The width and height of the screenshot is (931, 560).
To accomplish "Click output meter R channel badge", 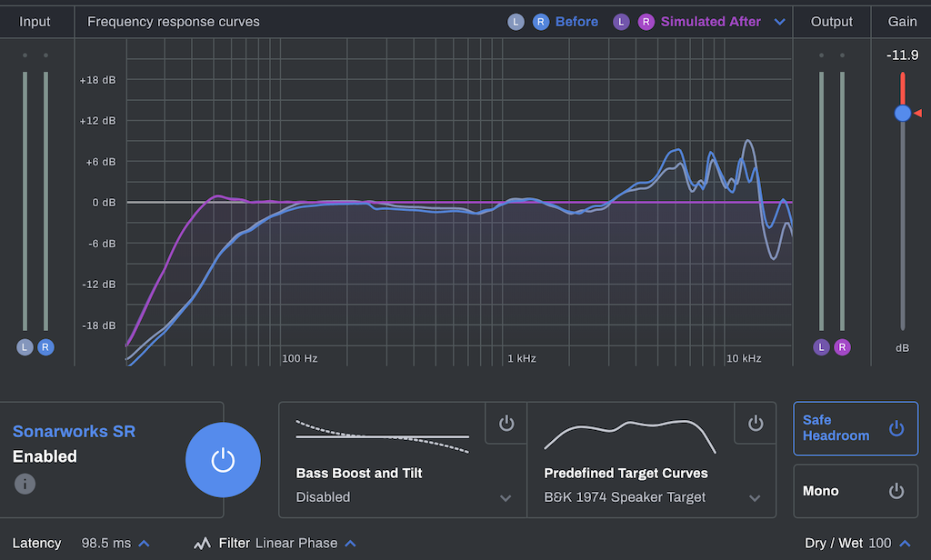I will 843,347.
